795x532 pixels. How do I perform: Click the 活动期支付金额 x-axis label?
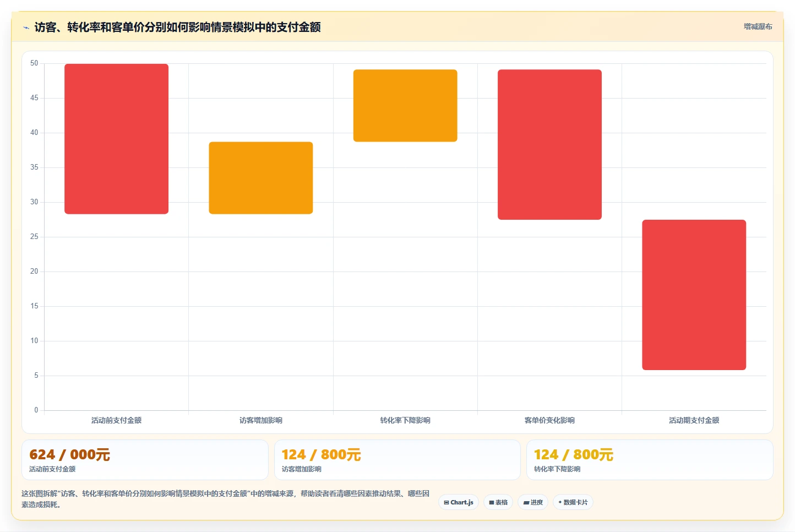pyautogui.click(x=694, y=420)
